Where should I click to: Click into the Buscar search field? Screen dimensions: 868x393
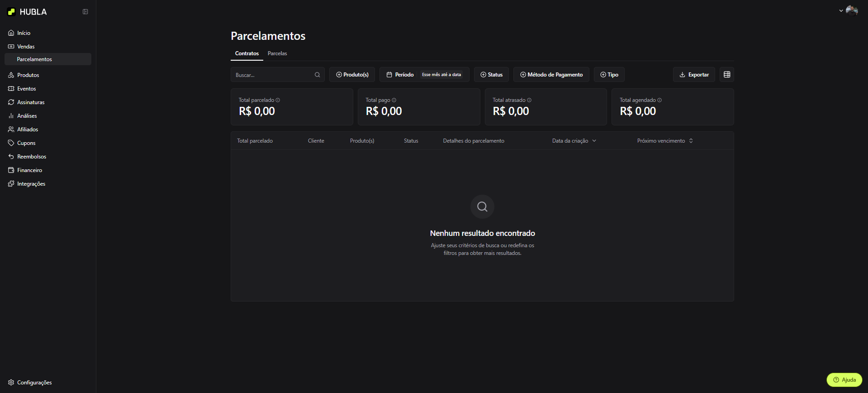pyautogui.click(x=271, y=75)
